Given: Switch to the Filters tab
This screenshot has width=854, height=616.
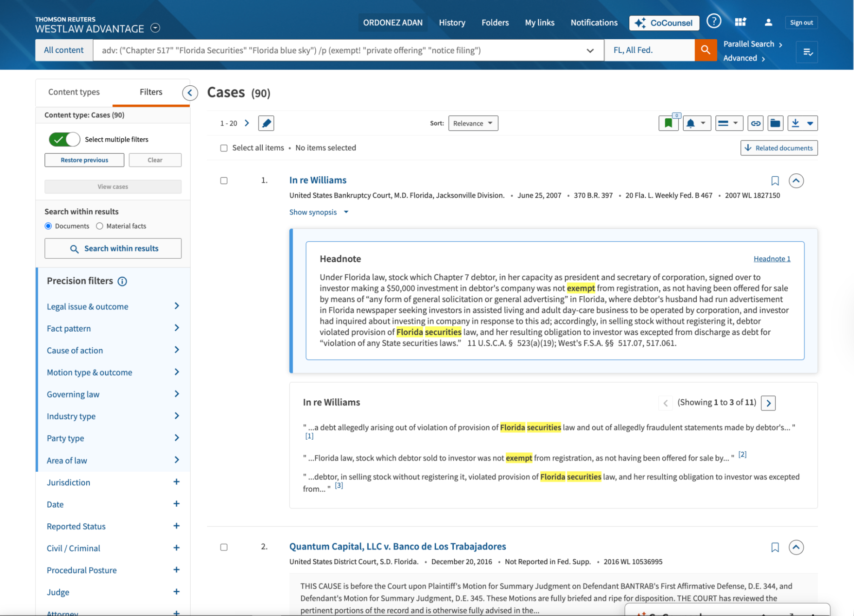Looking at the screenshot, I should (151, 92).
